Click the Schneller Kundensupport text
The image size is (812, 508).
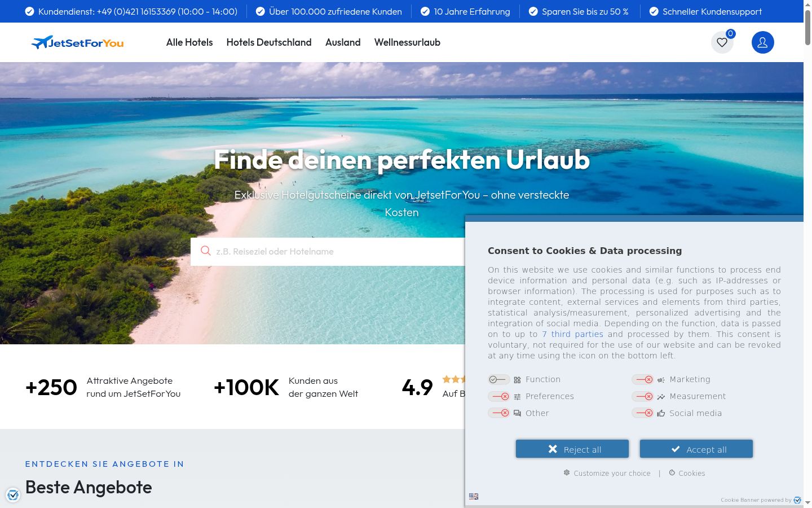click(x=712, y=11)
